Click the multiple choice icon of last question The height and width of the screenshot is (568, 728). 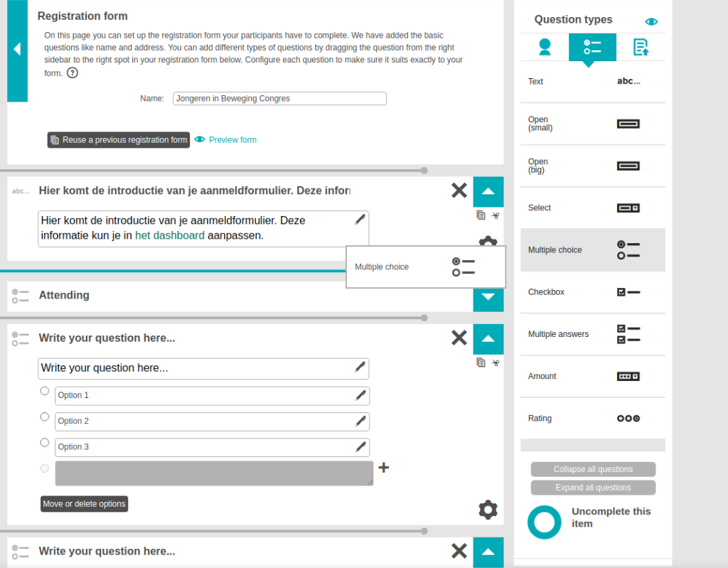pos(21,552)
